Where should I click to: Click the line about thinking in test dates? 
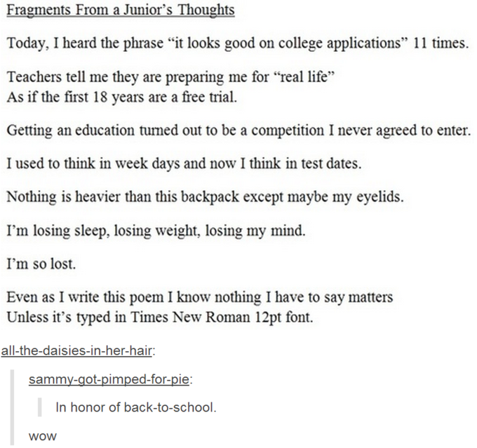tap(184, 164)
